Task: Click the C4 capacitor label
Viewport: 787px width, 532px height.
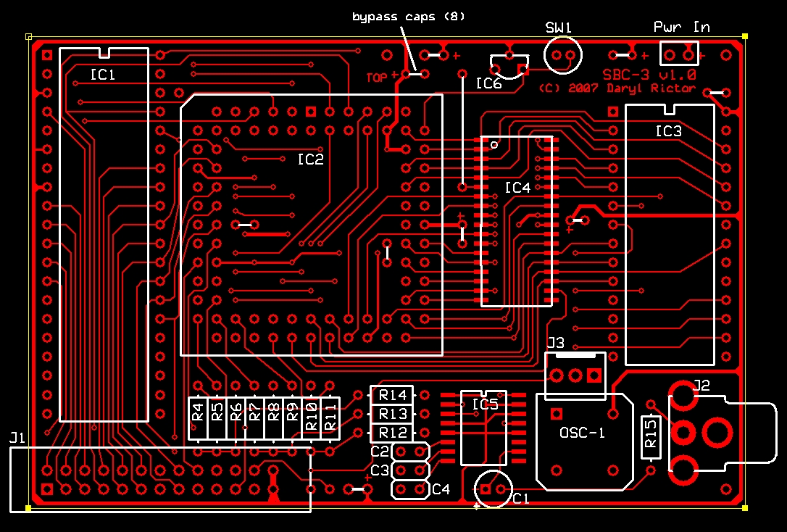Action: coord(441,490)
